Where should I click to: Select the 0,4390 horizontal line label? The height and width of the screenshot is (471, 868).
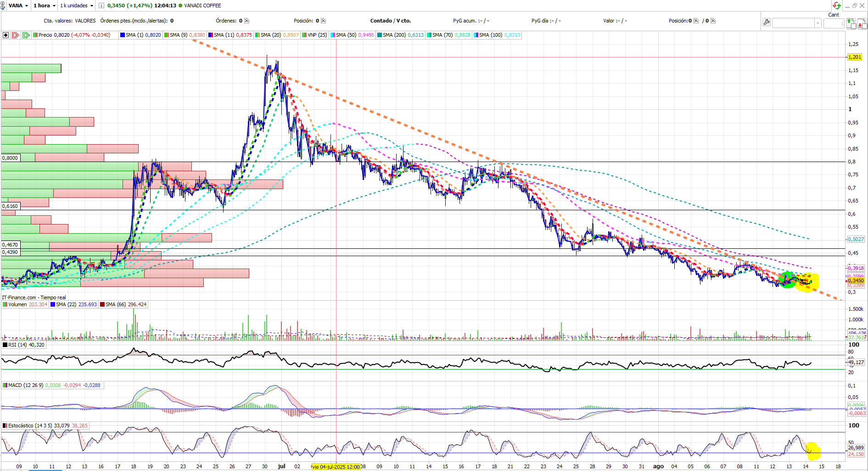point(10,252)
